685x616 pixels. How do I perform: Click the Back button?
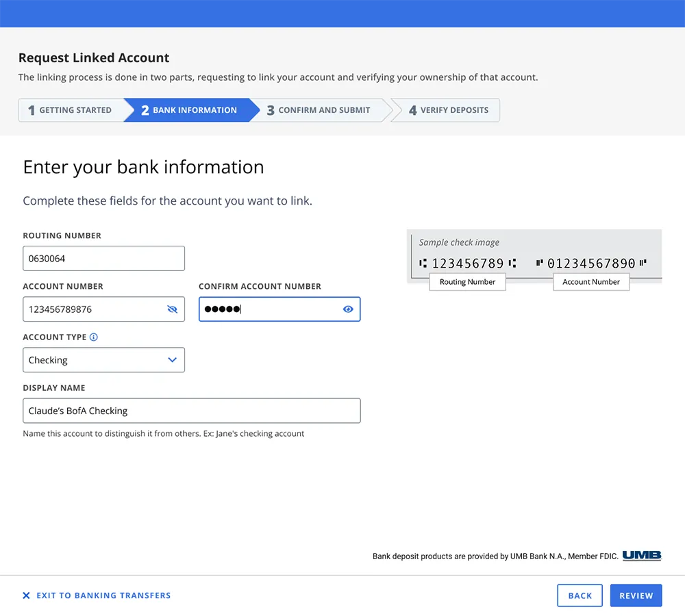coord(580,595)
